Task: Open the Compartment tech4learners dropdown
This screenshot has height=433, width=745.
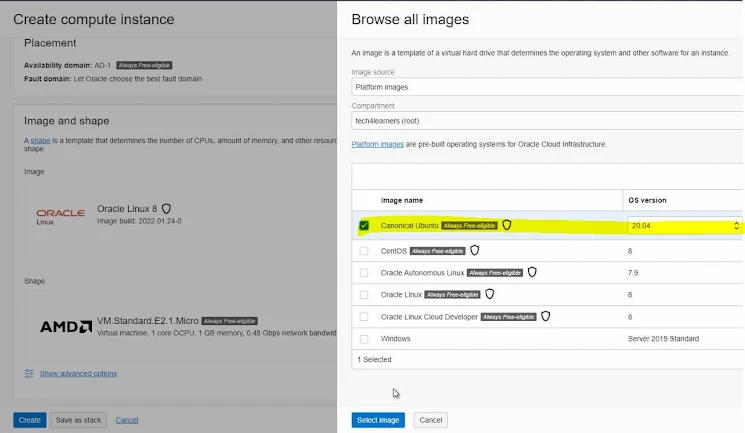Action: [546, 121]
